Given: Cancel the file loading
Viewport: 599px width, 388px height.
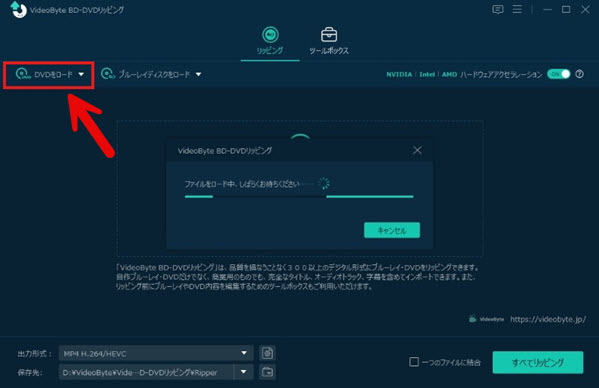Looking at the screenshot, I should (x=392, y=230).
